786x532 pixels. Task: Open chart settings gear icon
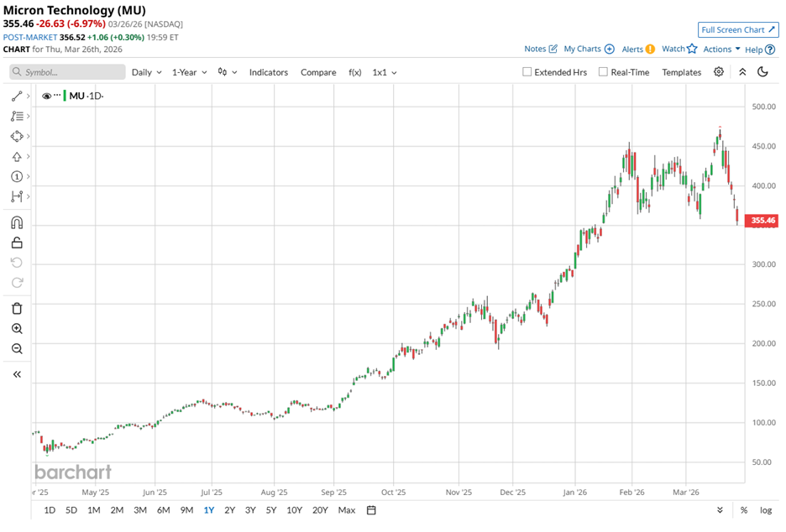click(719, 72)
